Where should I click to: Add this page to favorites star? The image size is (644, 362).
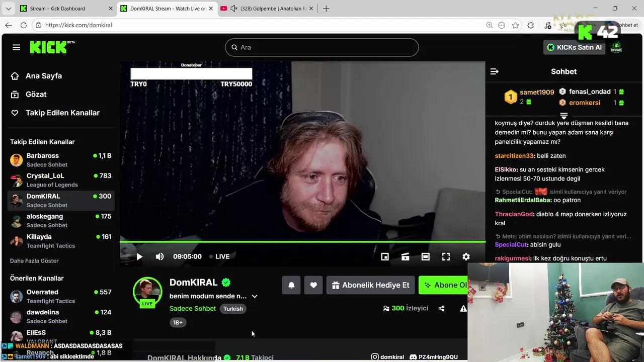point(515,25)
